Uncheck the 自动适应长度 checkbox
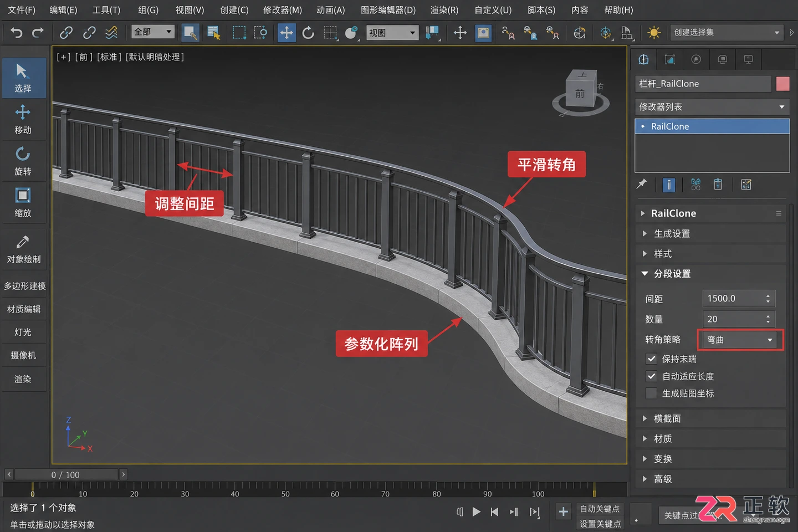798x532 pixels. tap(652, 376)
